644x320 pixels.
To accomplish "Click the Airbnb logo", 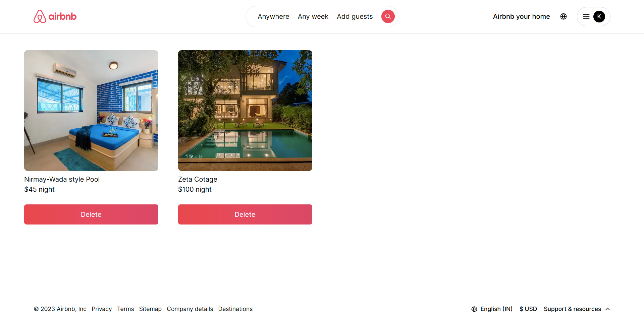I will pyautogui.click(x=55, y=16).
